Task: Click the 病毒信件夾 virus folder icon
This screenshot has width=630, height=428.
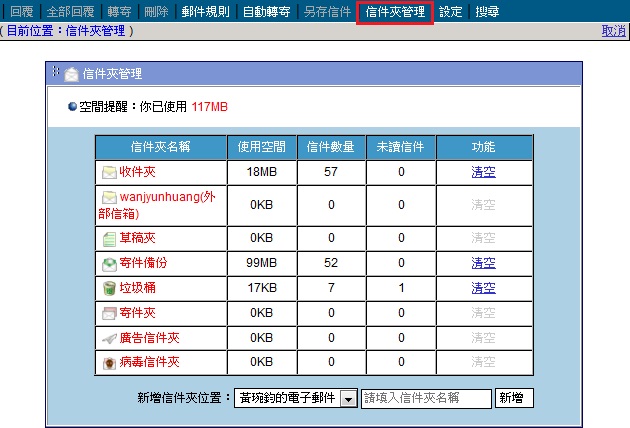Action: pos(109,362)
